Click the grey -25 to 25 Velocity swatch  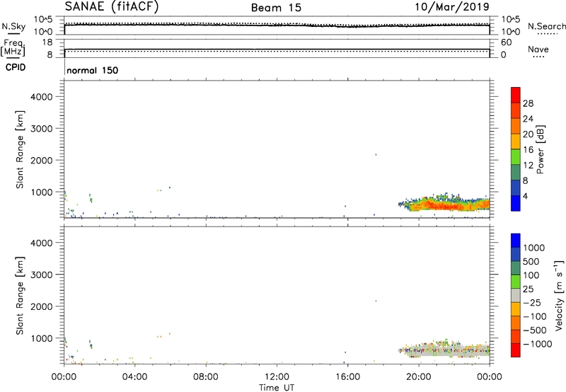coord(516,295)
